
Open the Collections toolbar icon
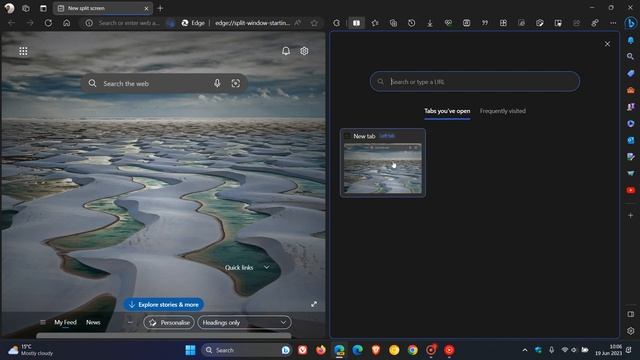tap(393, 23)
